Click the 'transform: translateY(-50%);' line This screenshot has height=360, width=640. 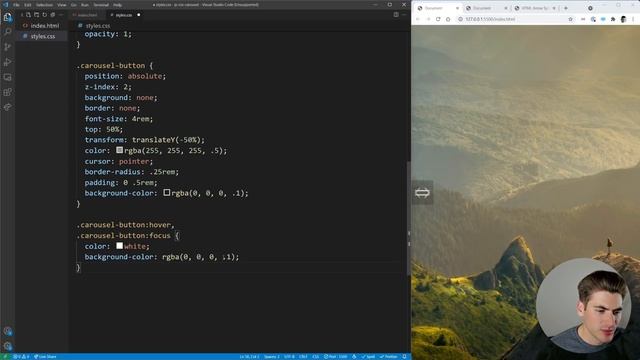(x=144, y=140)
